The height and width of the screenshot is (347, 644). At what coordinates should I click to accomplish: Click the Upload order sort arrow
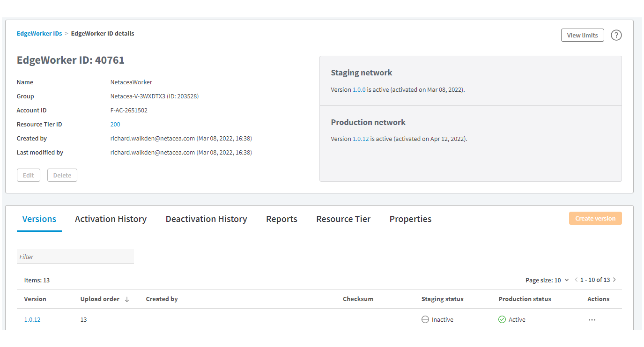pos(127,299)
